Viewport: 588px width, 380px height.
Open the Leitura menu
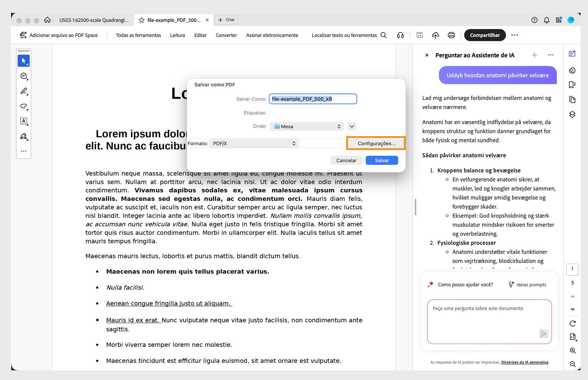[x=178, y=35]
